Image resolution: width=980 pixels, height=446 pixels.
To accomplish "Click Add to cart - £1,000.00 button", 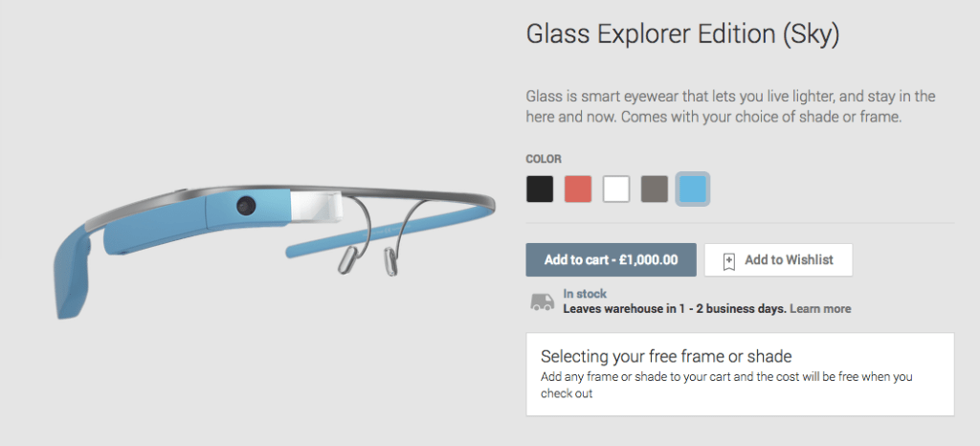I will click(x=611, y=259).
